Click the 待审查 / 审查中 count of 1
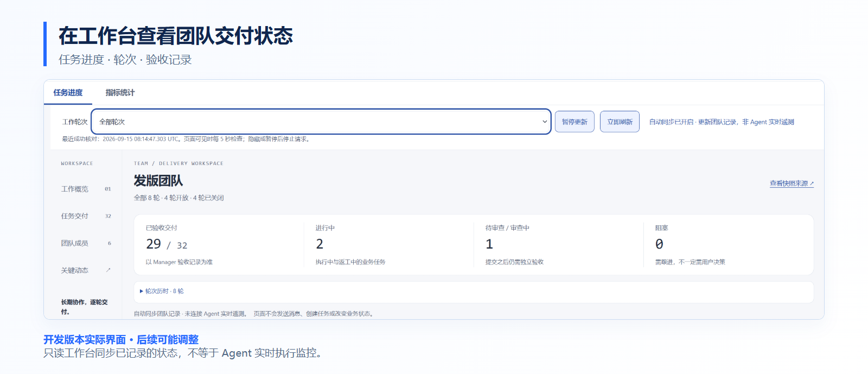 click(489, 244)
